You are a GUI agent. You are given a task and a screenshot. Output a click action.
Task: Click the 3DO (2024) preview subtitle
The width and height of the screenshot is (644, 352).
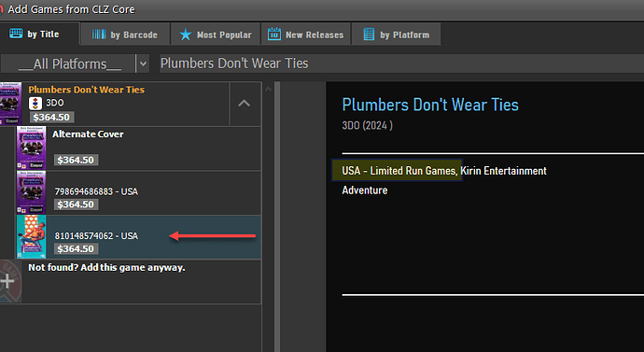[367, 125]
